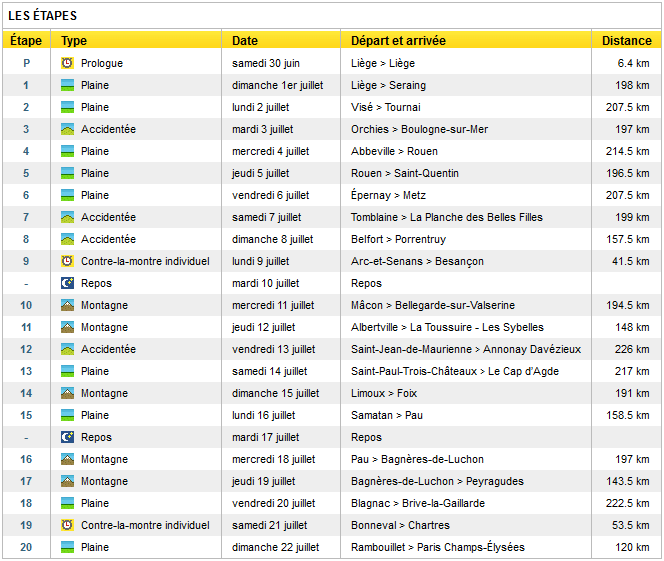Click the Type column header
The width and height of the screenshot is (664, 561).
point(74,41)
